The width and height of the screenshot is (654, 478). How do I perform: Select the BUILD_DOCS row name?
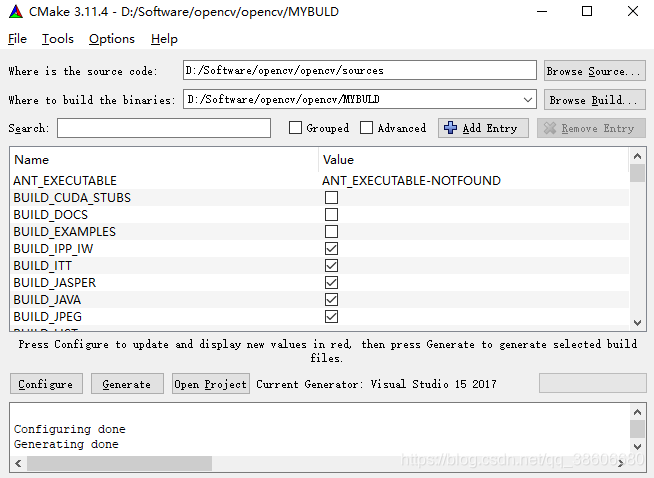click(x=50, y=215)
